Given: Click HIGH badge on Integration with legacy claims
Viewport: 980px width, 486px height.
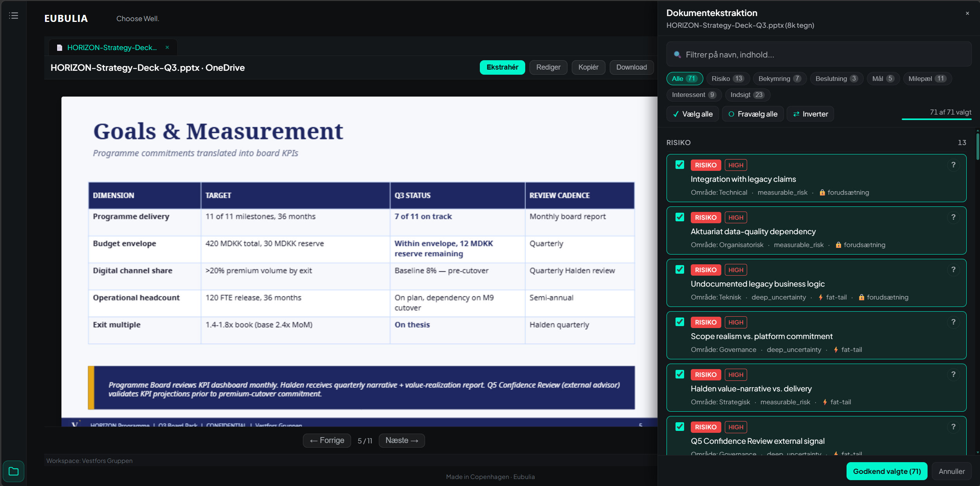Looking at the screenshot, I should tap(736, 165).
